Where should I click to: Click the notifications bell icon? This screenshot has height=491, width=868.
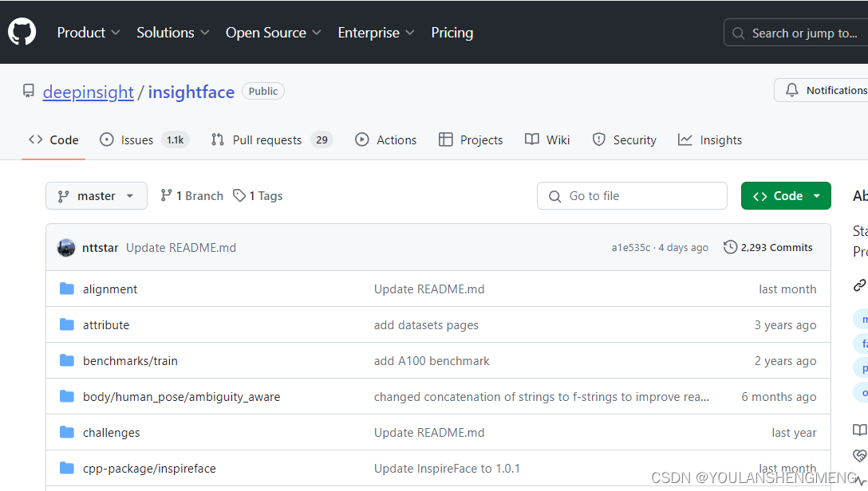[792, 90]
